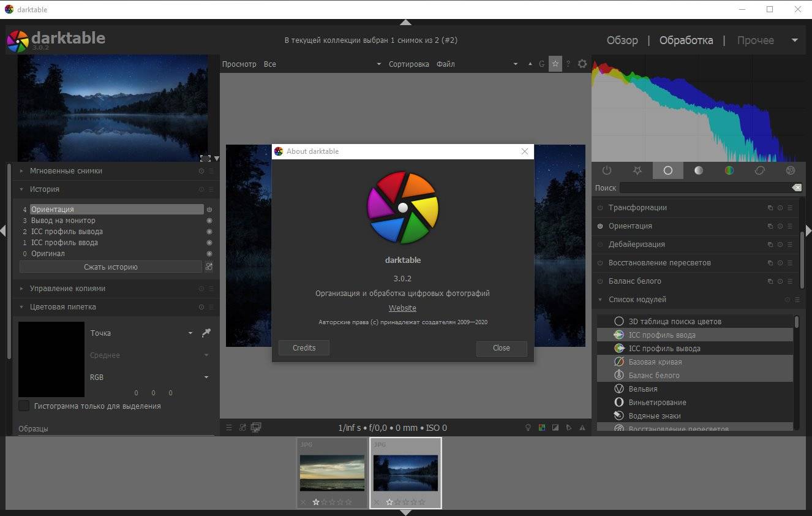Image resolution: width=812 pixels, height=516 pixels.
Task: Select Водяные знаки in module list
Action: pos(695,415)
